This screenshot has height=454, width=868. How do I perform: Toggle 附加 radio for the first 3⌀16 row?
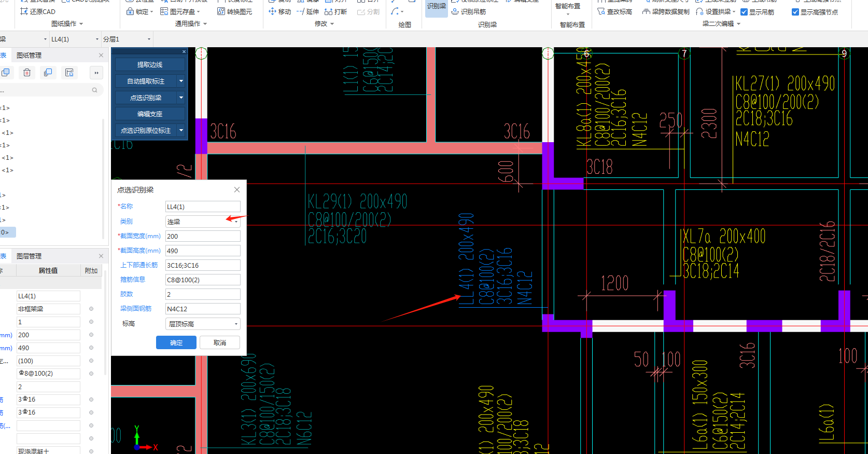click(91, 400)
